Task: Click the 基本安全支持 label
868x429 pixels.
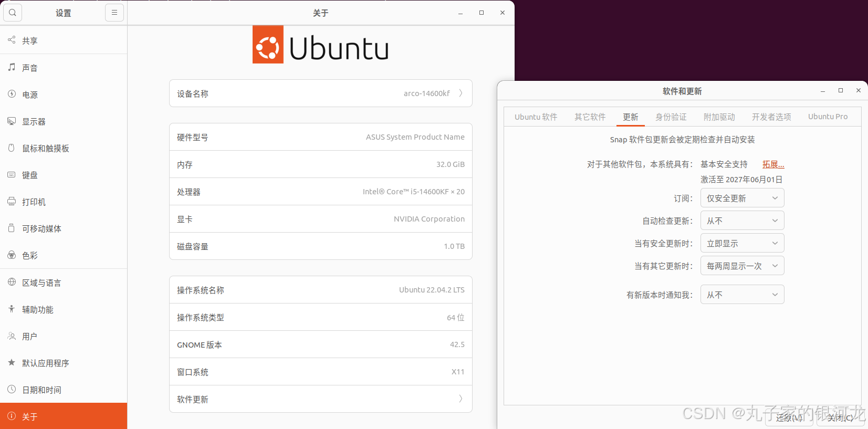Action: 724,164
